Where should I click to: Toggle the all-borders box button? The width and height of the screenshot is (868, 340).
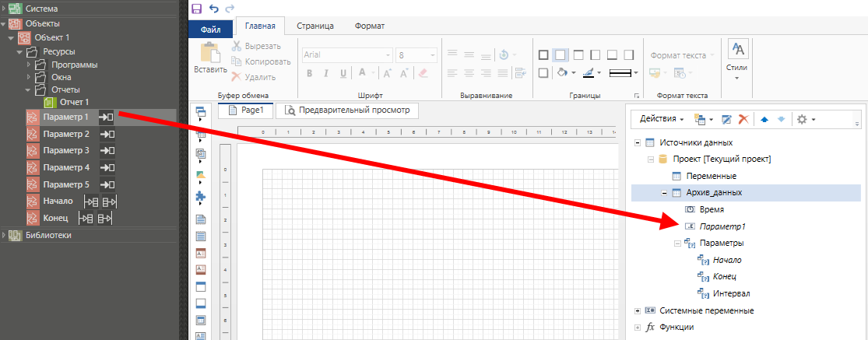543,55
